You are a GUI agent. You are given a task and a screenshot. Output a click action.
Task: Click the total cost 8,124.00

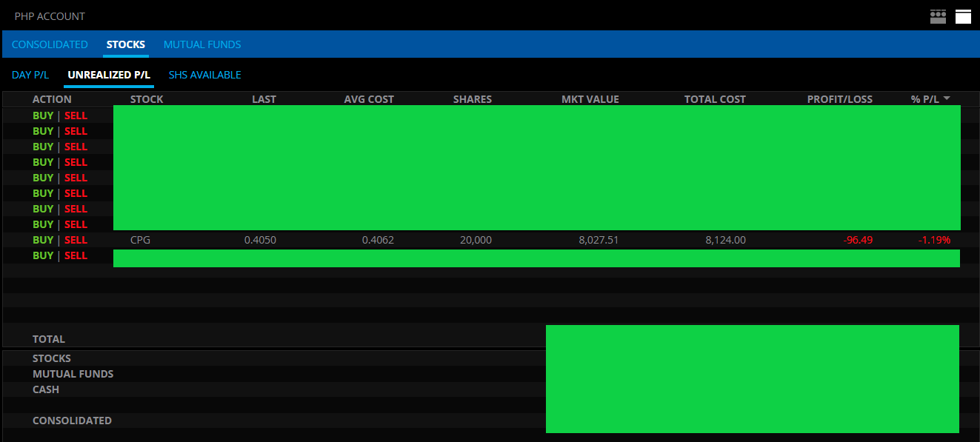(x=725, y=240)
